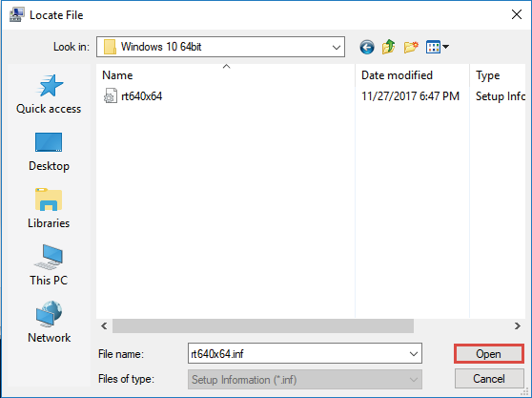Click the horizontal scrollbar right arrow

(517, 326)
